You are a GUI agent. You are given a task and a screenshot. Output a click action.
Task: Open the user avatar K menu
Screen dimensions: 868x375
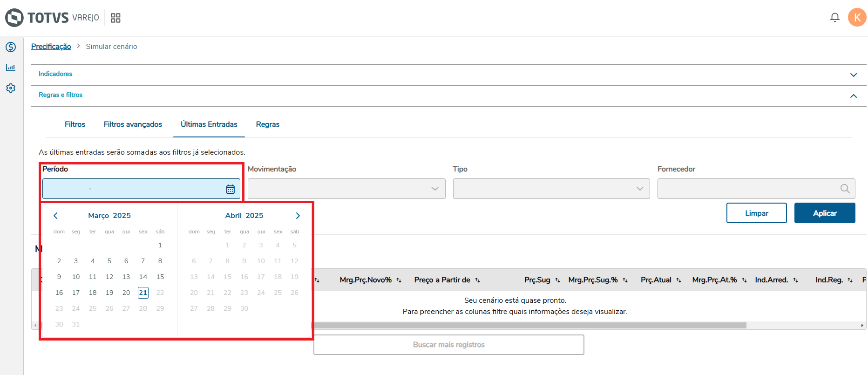(x=857, y=18)
